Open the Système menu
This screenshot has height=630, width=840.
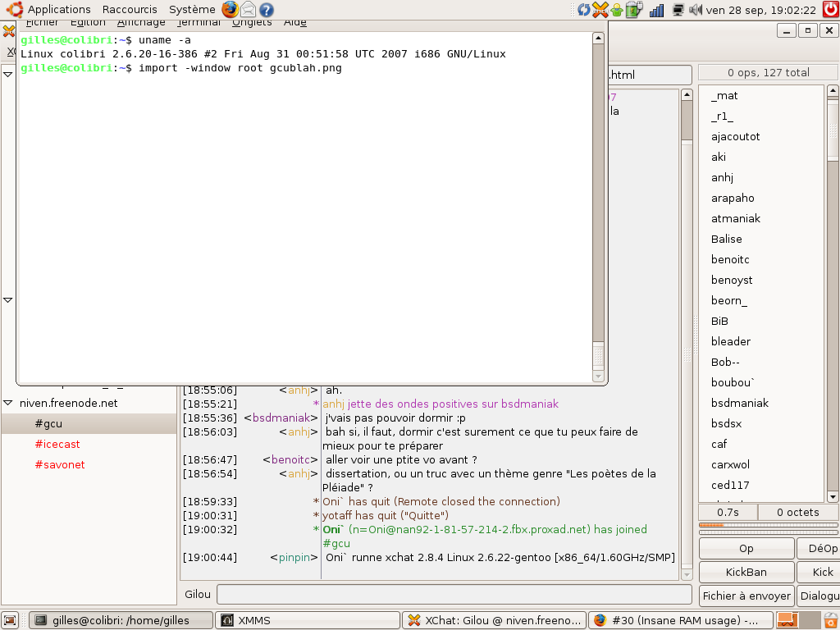click(192, 10)
